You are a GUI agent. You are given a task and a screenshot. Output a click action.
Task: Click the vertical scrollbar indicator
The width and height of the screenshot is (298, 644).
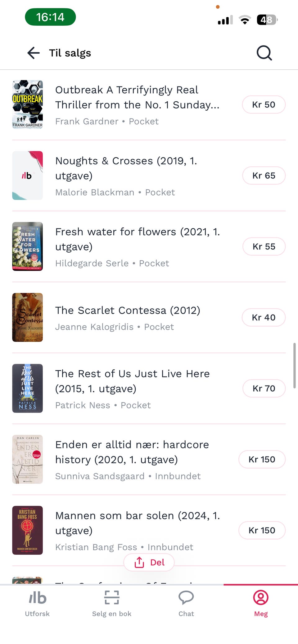coord(294,366)
